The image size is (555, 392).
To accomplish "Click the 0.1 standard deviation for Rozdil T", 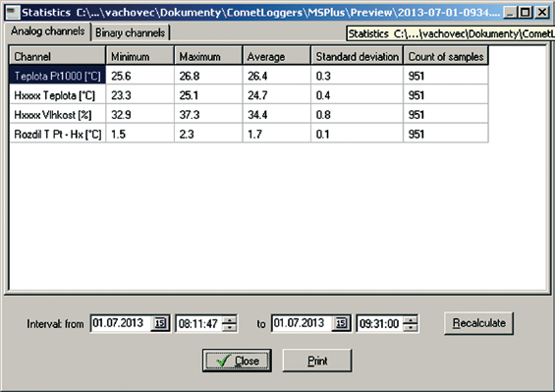I will (357, 134).
